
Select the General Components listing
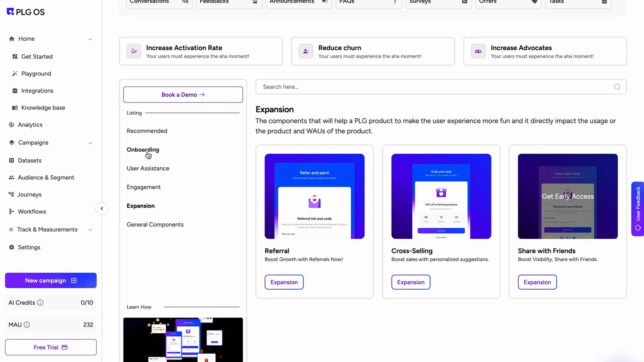coord(155,225)
